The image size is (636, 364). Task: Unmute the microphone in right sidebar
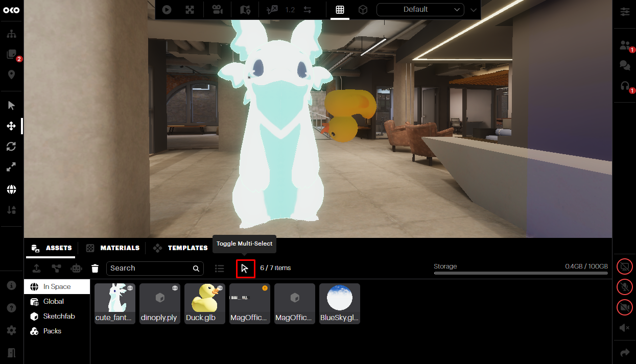pyautogui.click(x=625, y=287)
